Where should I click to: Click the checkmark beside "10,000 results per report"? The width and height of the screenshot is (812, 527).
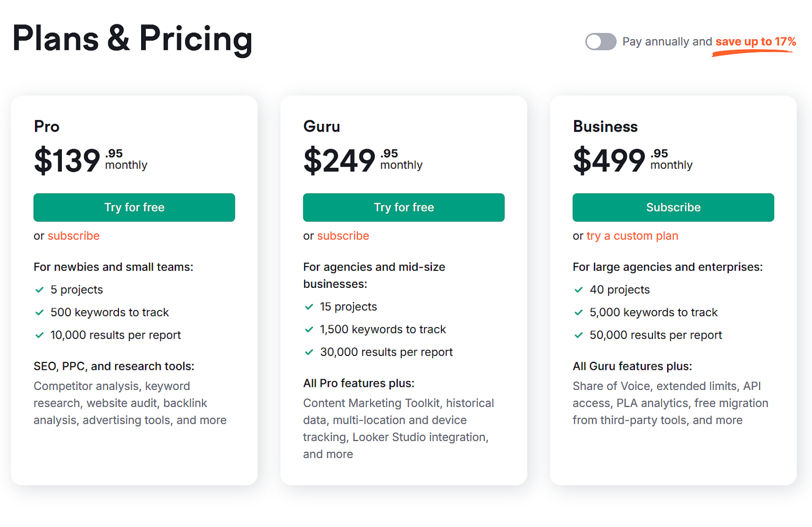[x=40, y=335]
